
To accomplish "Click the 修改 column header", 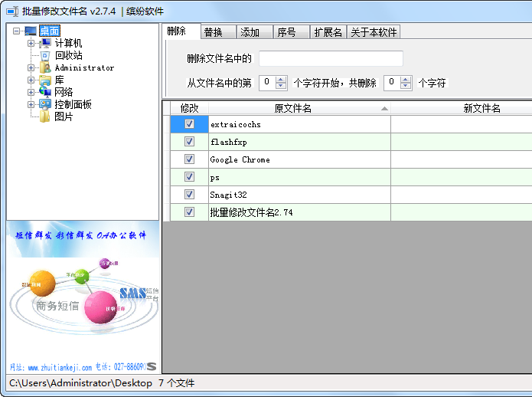I will tap(189, 108).
